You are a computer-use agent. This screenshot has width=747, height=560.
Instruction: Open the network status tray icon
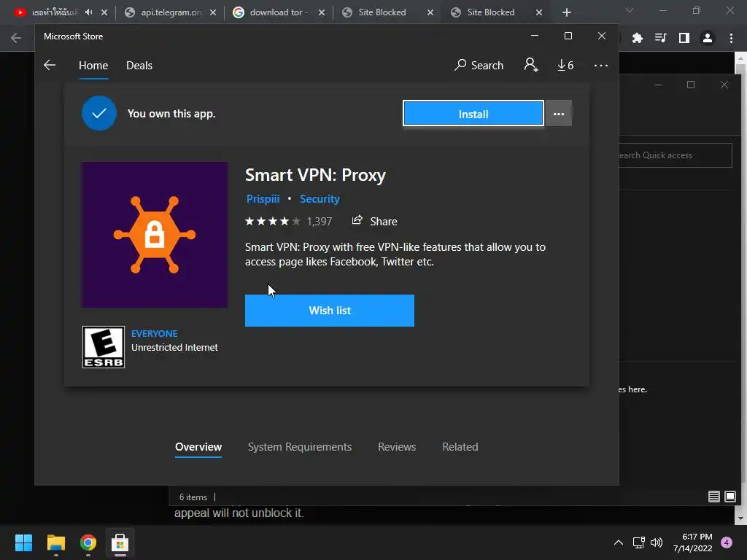tap(638, 542)
